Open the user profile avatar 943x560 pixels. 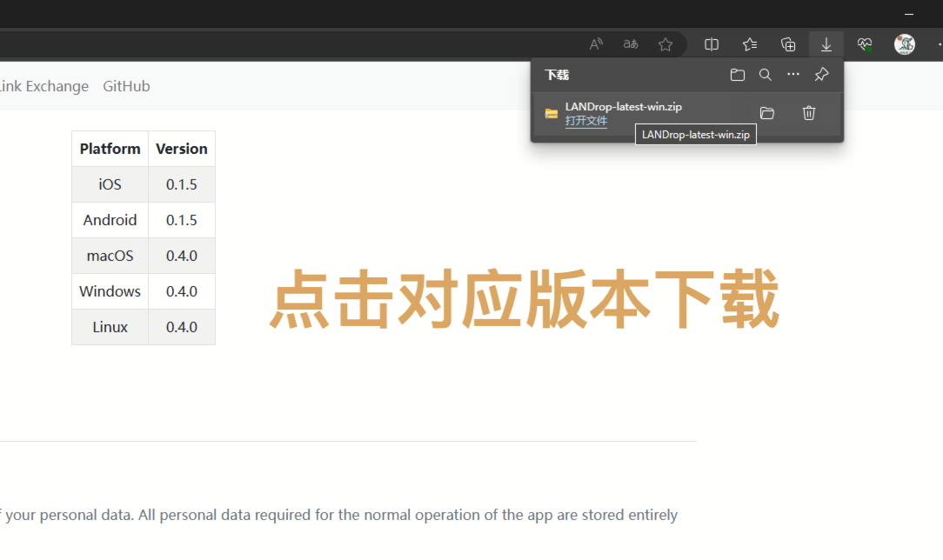click(905, 44)
